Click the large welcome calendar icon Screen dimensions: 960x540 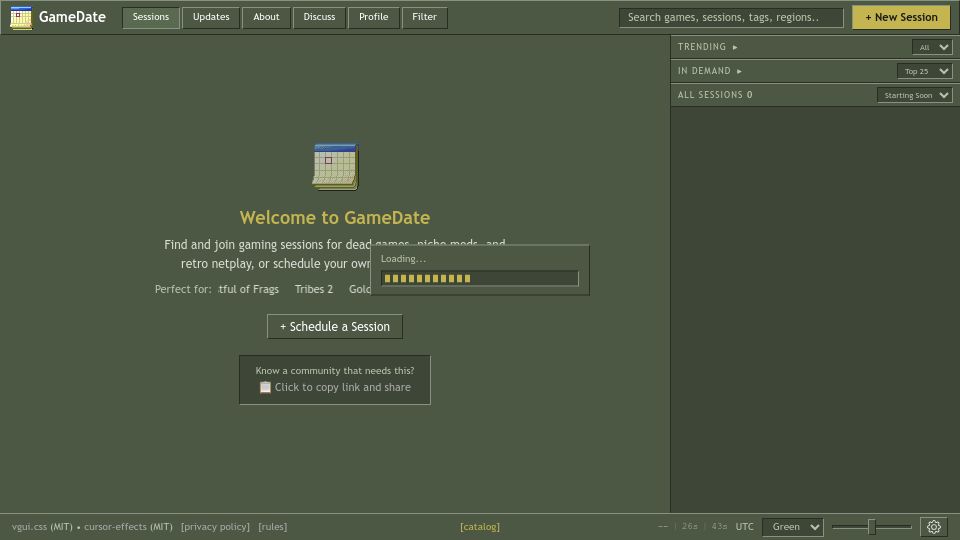point(336,167)
